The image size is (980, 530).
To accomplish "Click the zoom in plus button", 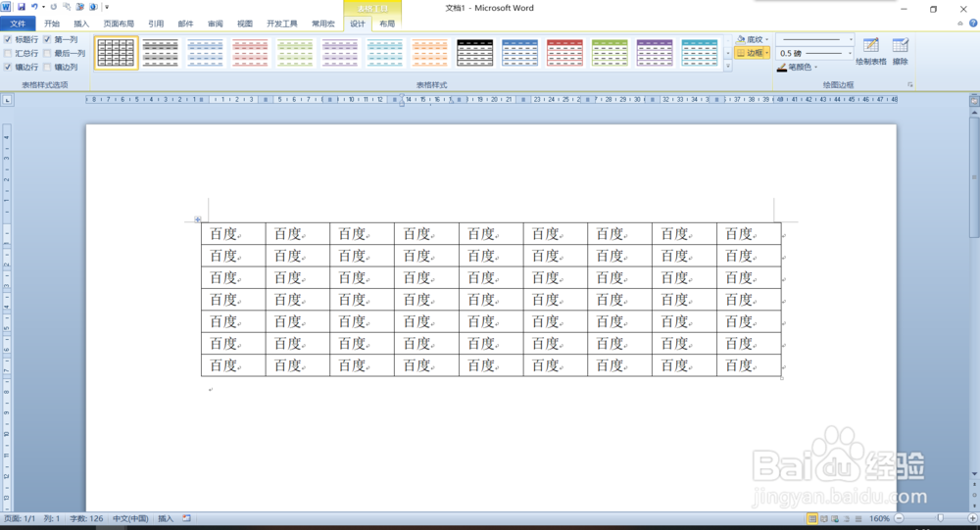I will coord(972,519).
